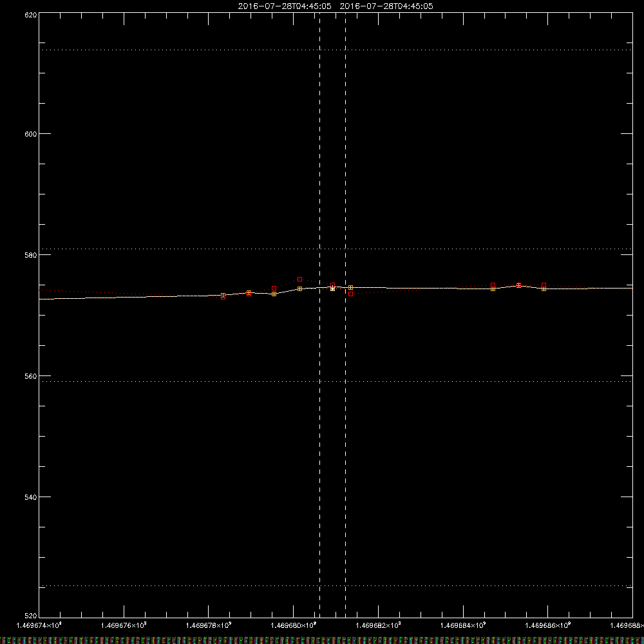This screenshot has width=644, height=644.
Task: Click the 1.469676×10⁹ x-axis label
Action: (x=124, y=625)
